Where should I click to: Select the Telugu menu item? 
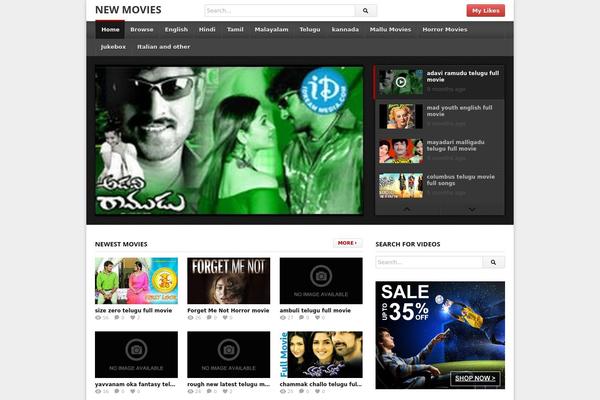pyautogui.click(x=310, y=30)
